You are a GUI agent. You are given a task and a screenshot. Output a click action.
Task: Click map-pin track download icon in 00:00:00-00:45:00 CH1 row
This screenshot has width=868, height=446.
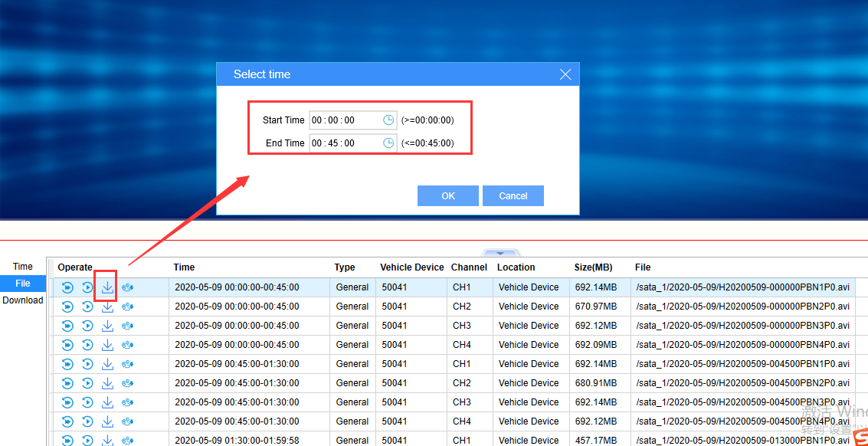pos(128,287)
